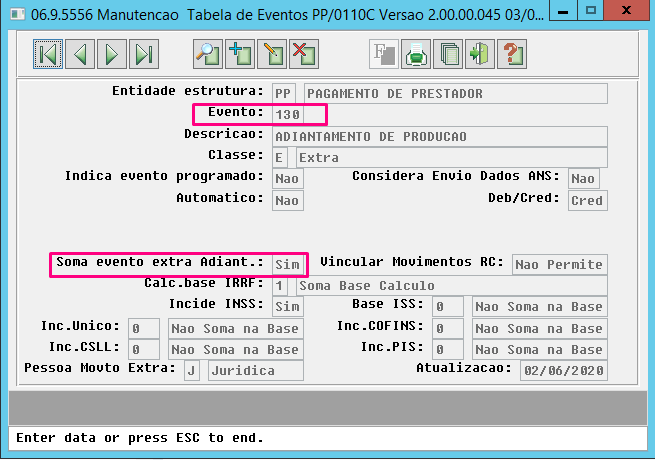Minimize the Manutencao window

pos(563,10)
